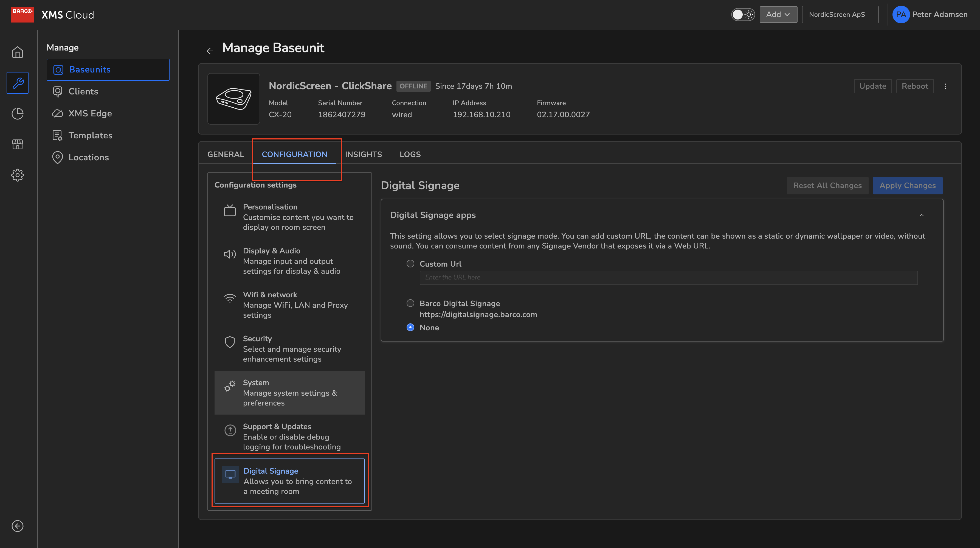Viewport: 980px width, 548px height.
Task: Open the store Marketplace icon in left rail
Action: point(18,144)
